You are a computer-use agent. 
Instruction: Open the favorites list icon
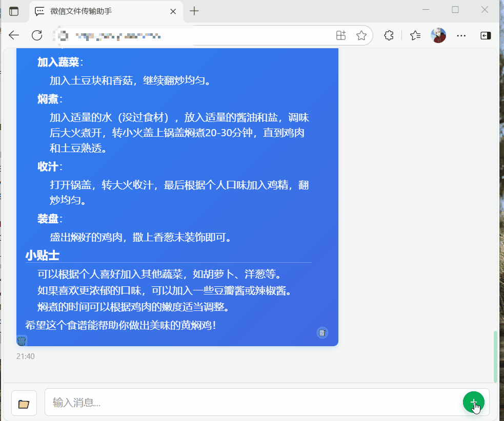[x=415, y=35]
